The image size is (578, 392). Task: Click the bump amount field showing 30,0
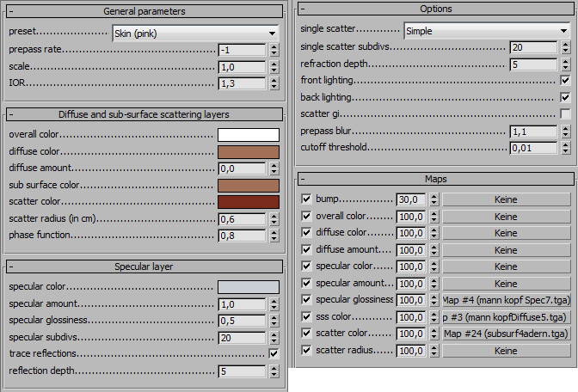pos(411,199)
